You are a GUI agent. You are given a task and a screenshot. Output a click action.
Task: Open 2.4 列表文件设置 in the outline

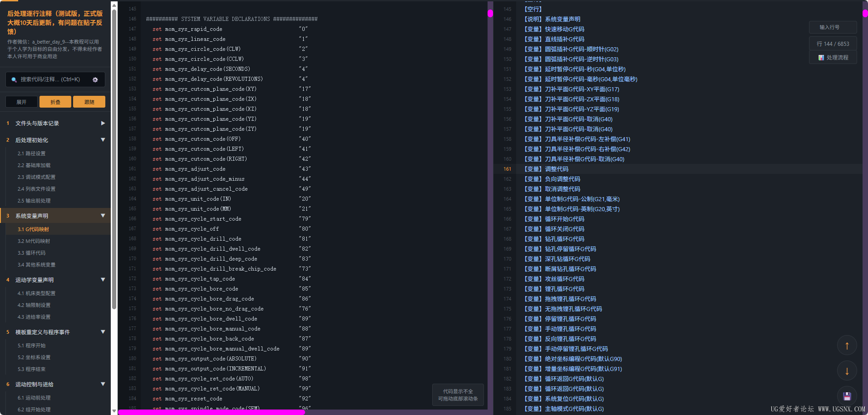(36, 189)
